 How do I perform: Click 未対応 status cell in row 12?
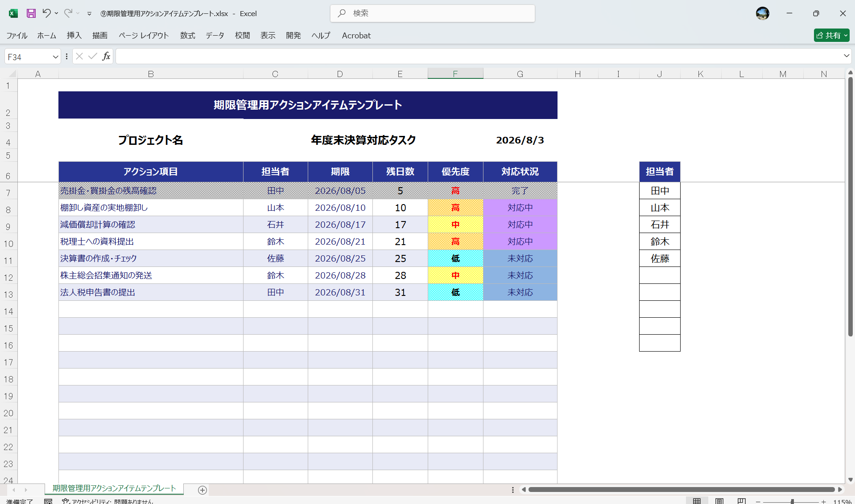point(520,275)
